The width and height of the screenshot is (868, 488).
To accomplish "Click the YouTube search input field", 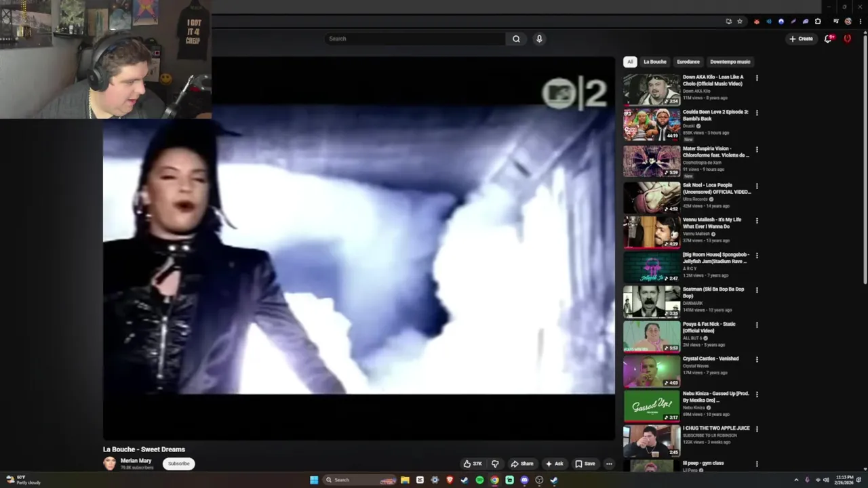I will [x=415, y=39].
